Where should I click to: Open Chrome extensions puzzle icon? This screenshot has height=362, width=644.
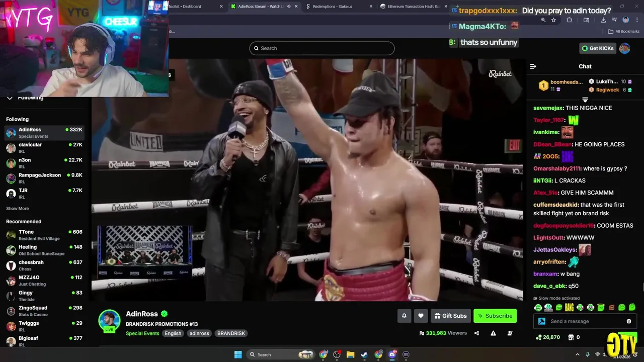click(569, 20)
